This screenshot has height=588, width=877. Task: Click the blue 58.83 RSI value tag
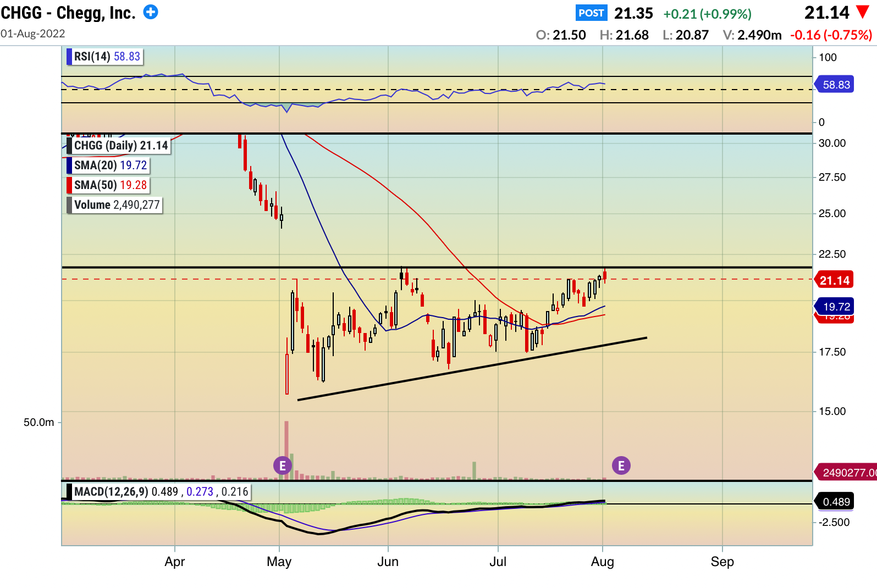[835, 85]
